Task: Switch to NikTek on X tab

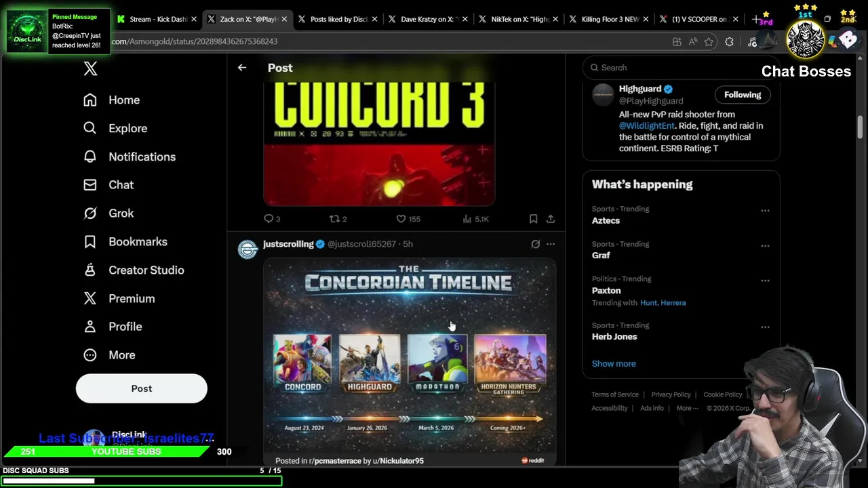Action: tap(517, 19)
